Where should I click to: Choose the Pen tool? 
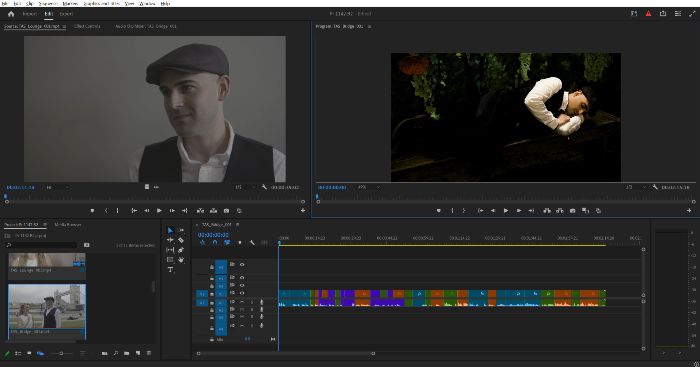click(x=181, y=250)
